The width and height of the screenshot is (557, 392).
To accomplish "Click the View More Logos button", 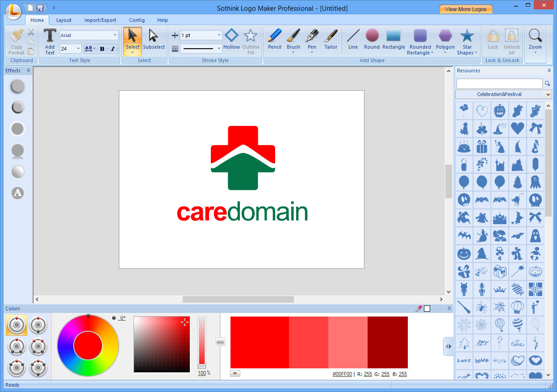I will (x=465, y=8).
